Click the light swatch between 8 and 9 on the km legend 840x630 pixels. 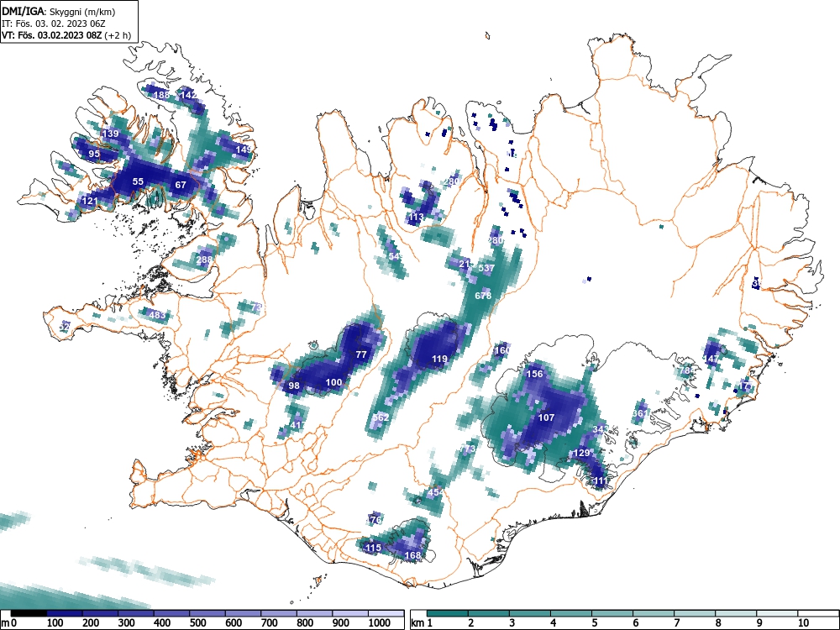pyautogui.click(x=736, y=613)
